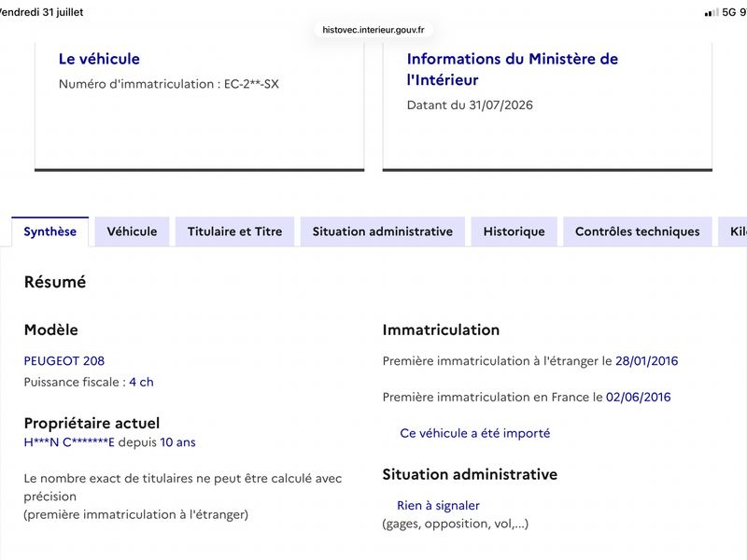Click the 'Rien à signaler' status
Viewport: 747px width, 560px height.
pos(438,505)
